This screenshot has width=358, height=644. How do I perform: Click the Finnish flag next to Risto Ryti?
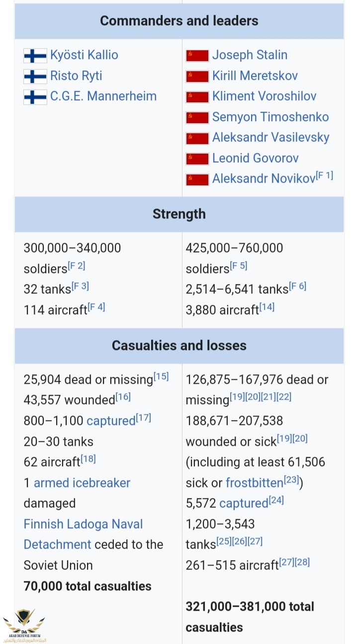[35, 76]
